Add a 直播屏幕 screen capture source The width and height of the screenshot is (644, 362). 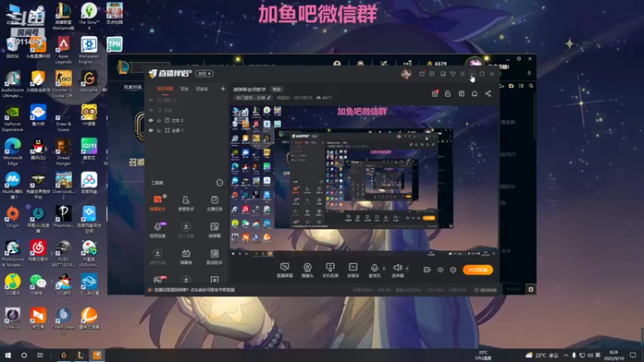click(x=284, y=270)
